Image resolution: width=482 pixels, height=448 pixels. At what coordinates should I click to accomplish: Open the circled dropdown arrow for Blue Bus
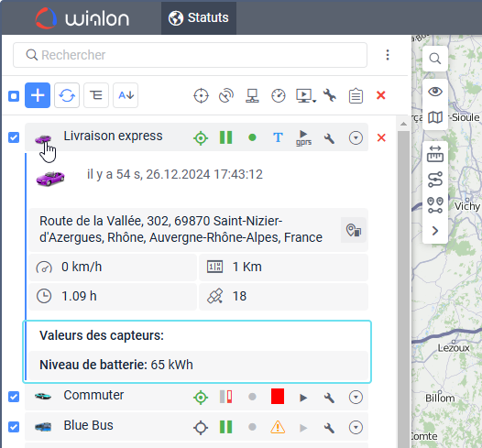pyautogui.click(x=356, y=428)
